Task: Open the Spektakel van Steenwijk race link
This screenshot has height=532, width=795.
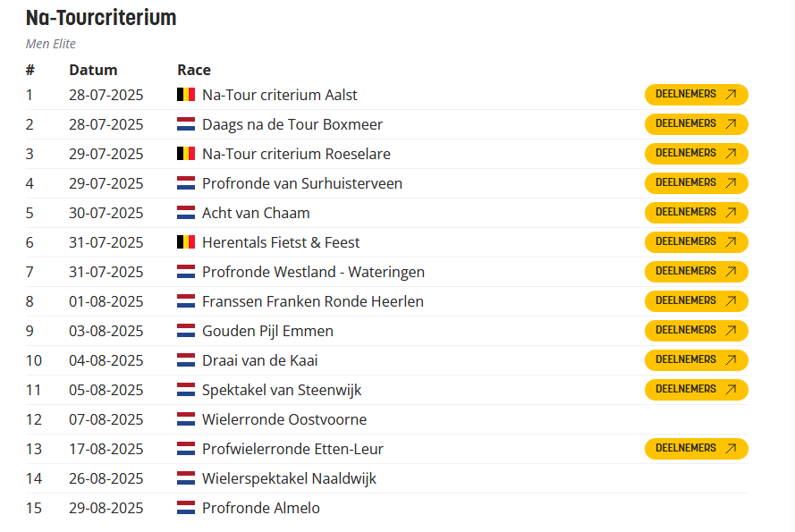Action: point(282,390)
